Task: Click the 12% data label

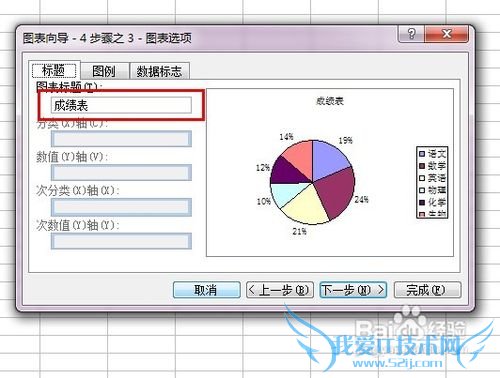Action: tap(263, 168)
